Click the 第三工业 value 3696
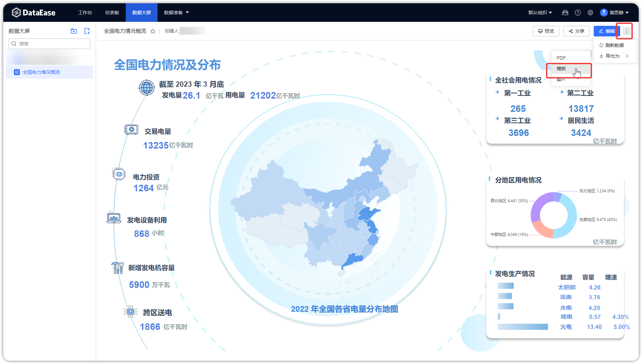The height and width of the screenshot is (364, 642). [519, 133]
